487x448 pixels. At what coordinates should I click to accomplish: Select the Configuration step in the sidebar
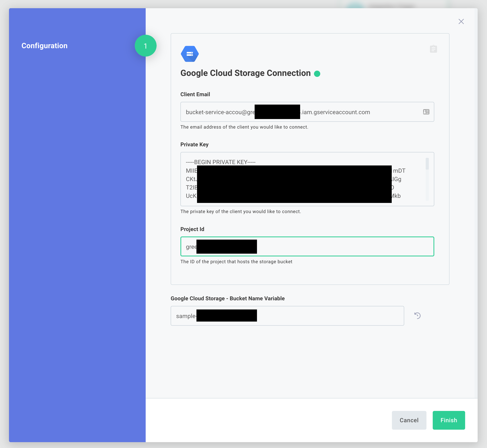click(x=44, y=46)
